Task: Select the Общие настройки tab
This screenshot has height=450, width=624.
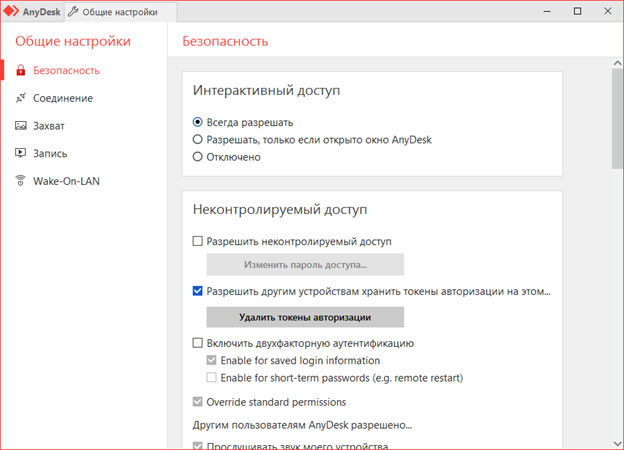Action: [x=121, y=12]
